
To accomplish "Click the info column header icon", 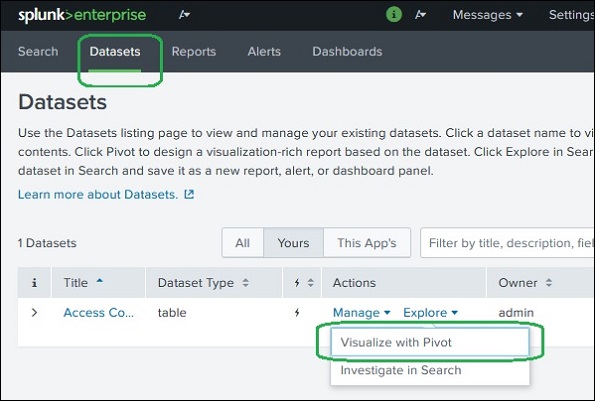I will 34,283.
